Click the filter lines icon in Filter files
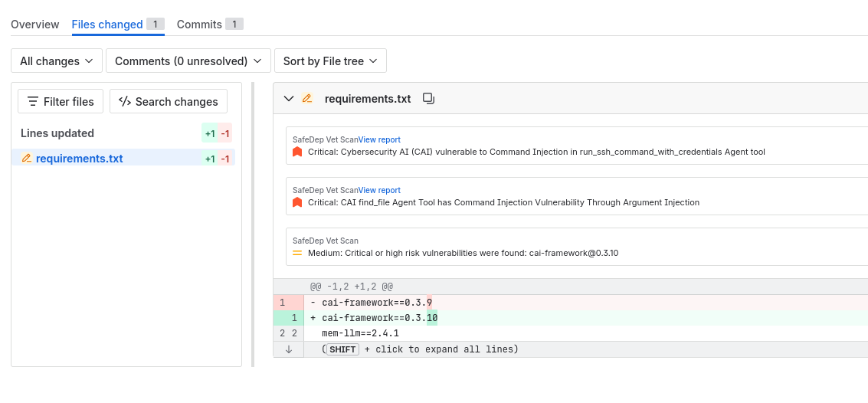This screenshot has width=868, height=403. point(33,101)
